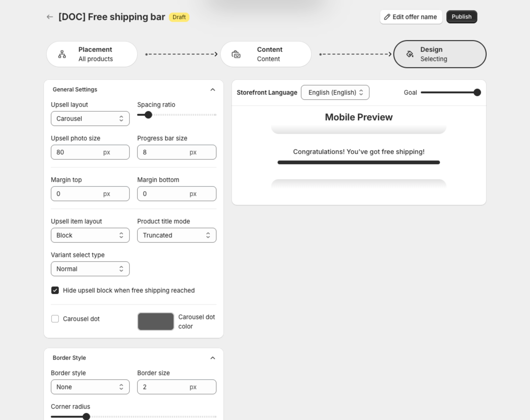This screenshot has height=420, width=530.
Task: Open the Product title mode Truncated dropdown
Action: click(177, 235)
